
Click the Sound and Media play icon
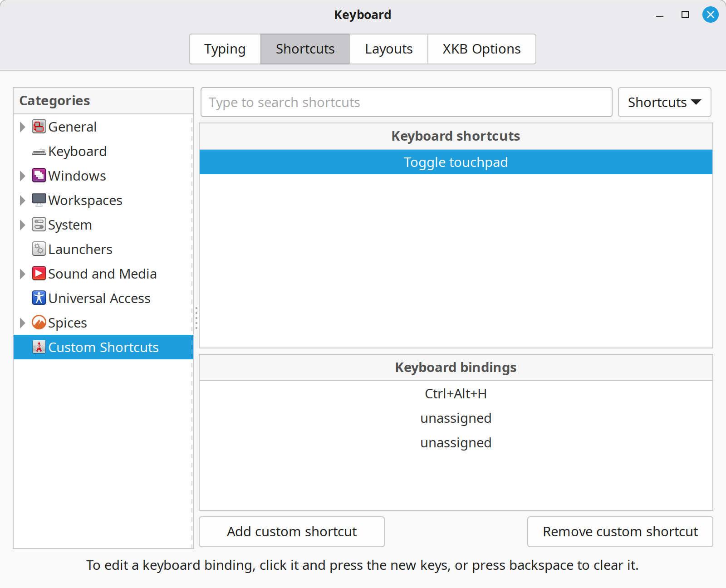(39, 274)
